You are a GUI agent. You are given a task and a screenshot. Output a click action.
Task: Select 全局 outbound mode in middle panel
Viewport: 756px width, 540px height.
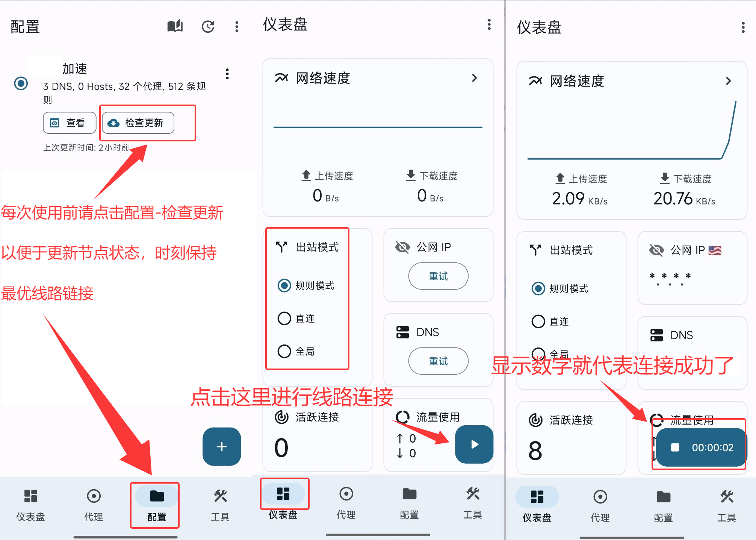(x=284, y=351)
